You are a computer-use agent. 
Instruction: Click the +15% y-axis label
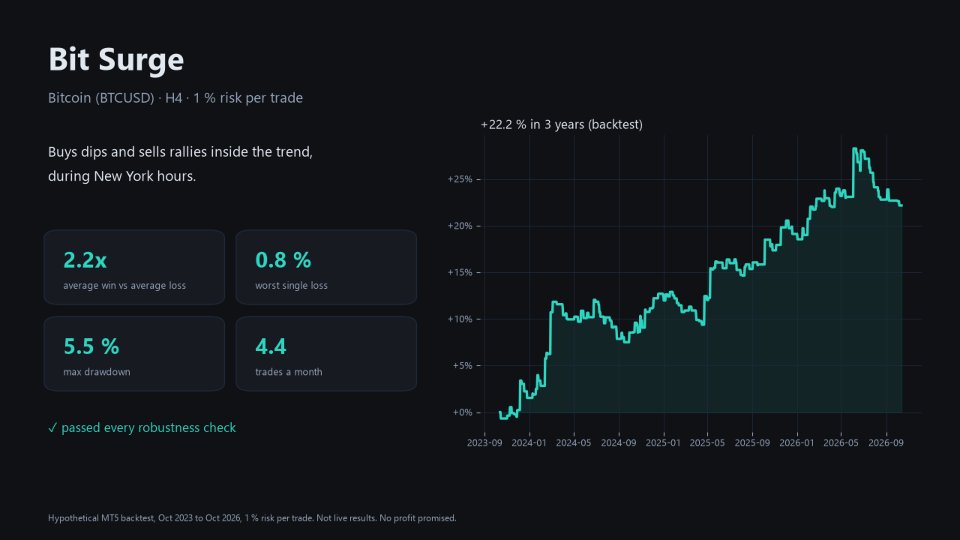pyautogui.click(x=460, y=272)
